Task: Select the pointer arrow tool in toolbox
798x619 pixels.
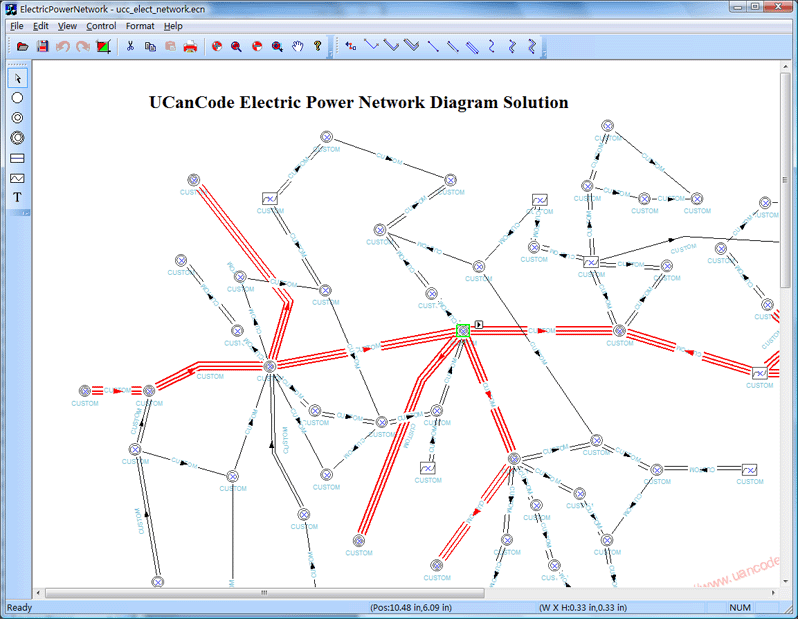Action: point(17,78)
